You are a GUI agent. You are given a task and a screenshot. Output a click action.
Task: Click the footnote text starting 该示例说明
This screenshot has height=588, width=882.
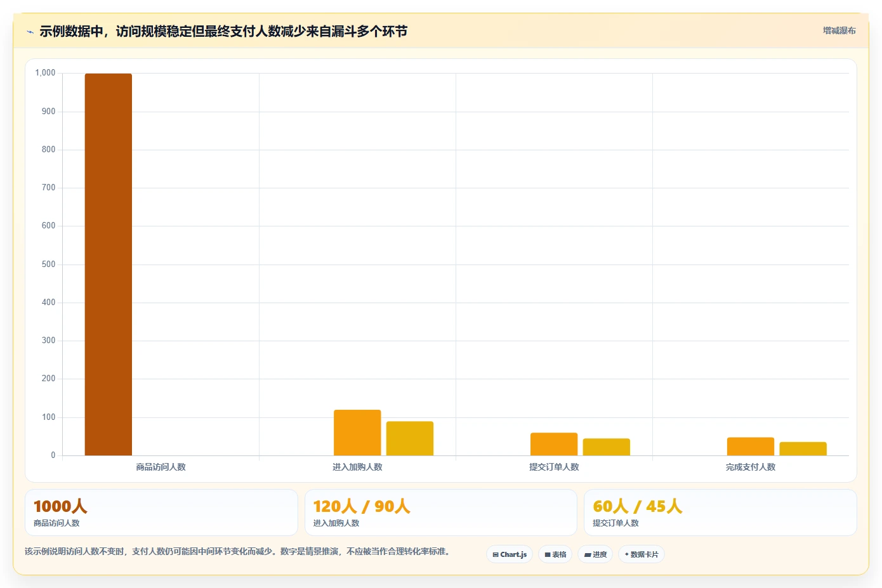pyautogui.click(x=239, y=552)
